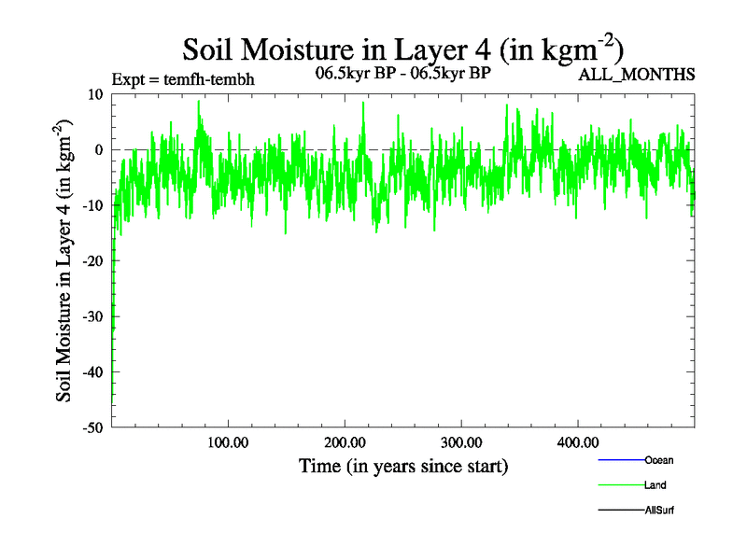Click the 10 y-axis tick label

[x=95, y=93]
